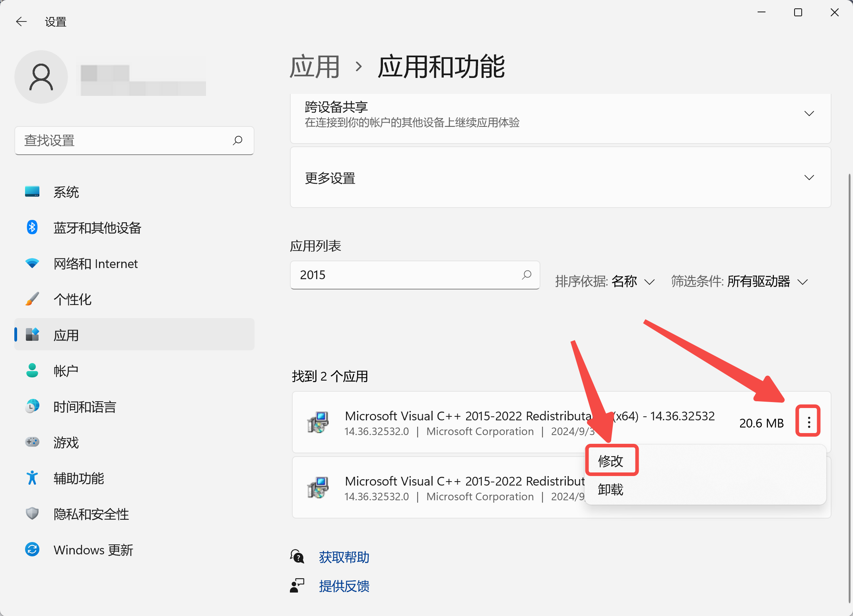Open 蓝牙和其他设备 settings
Screen dimensions: 853x616
[x=134, y=228]
